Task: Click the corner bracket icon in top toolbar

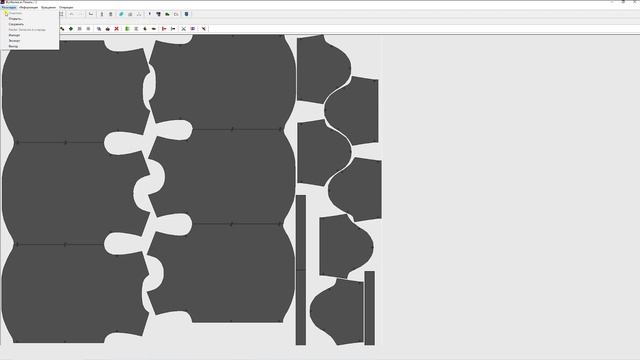Action: point(91,14)
